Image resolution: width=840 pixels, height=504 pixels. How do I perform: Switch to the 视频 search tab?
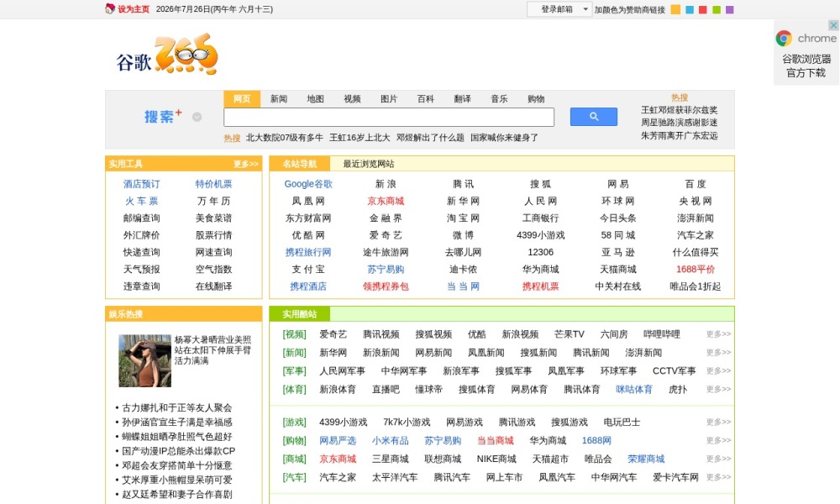pyautogui.click(x=352, y=98)
